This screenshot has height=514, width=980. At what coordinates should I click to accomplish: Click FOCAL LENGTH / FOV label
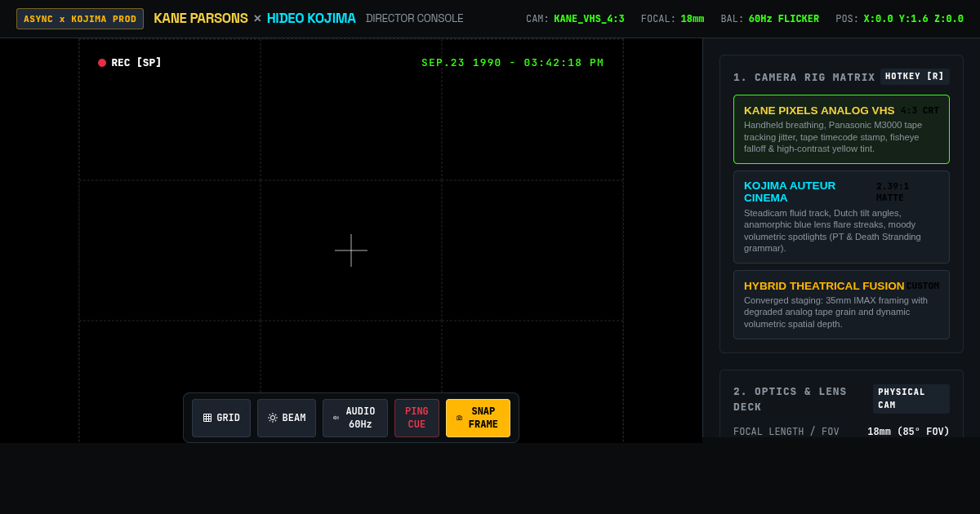(x=786, y=432)
